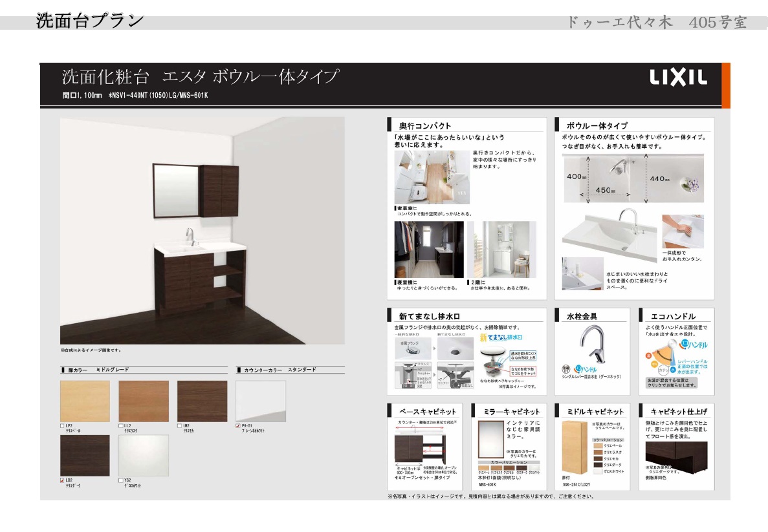Click the product code NSV1-440NT line
768x532 pixels.
coord(135,96)
